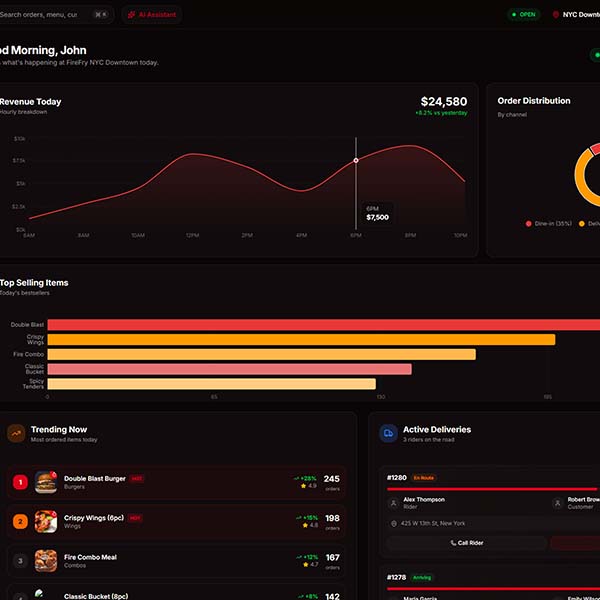Select the Crispy Wings (6pc) item
Image resolution: width=600 pixels, height=600 pixels.
point(176,522)
